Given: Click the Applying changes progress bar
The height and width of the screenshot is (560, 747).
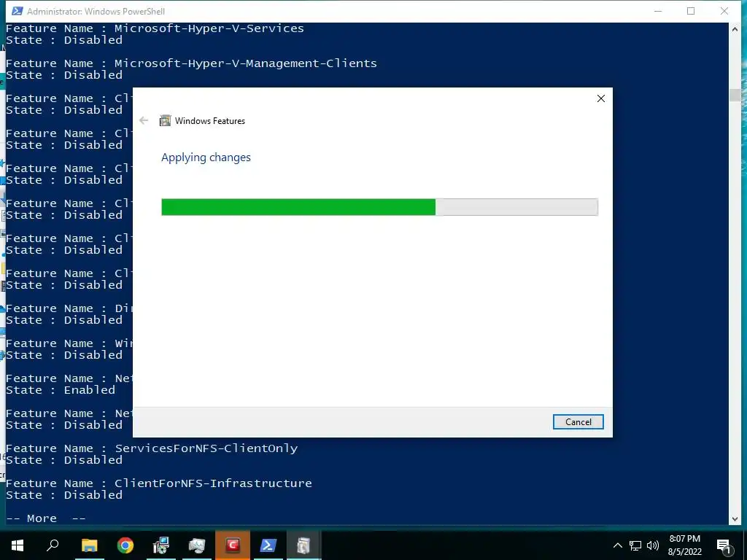Looking at the screenshot, I should [x=379, y=207].
